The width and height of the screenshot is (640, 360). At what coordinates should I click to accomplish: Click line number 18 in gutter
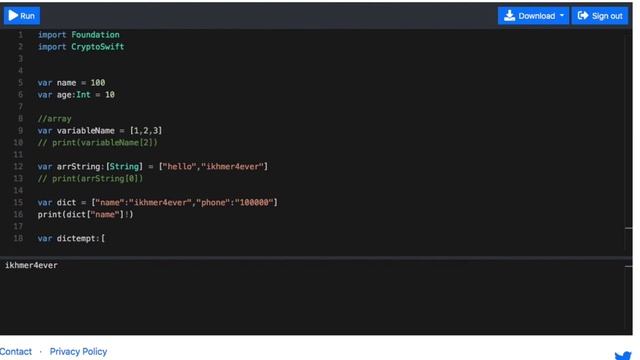point(18,238)
